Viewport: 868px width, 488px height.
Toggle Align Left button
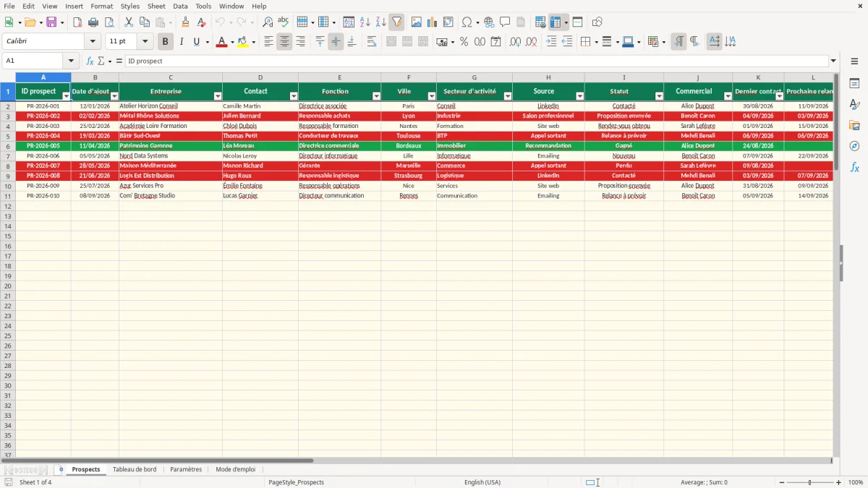click(268, 42)
